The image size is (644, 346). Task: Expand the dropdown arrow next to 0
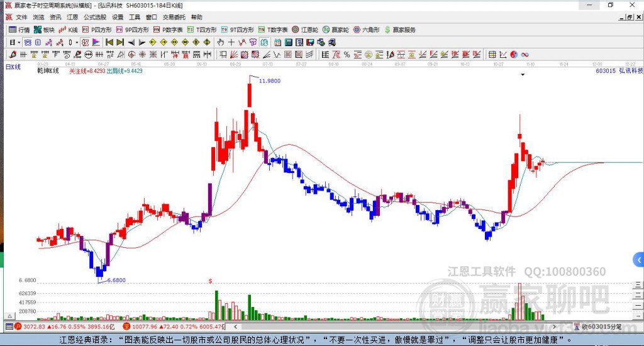77,42
